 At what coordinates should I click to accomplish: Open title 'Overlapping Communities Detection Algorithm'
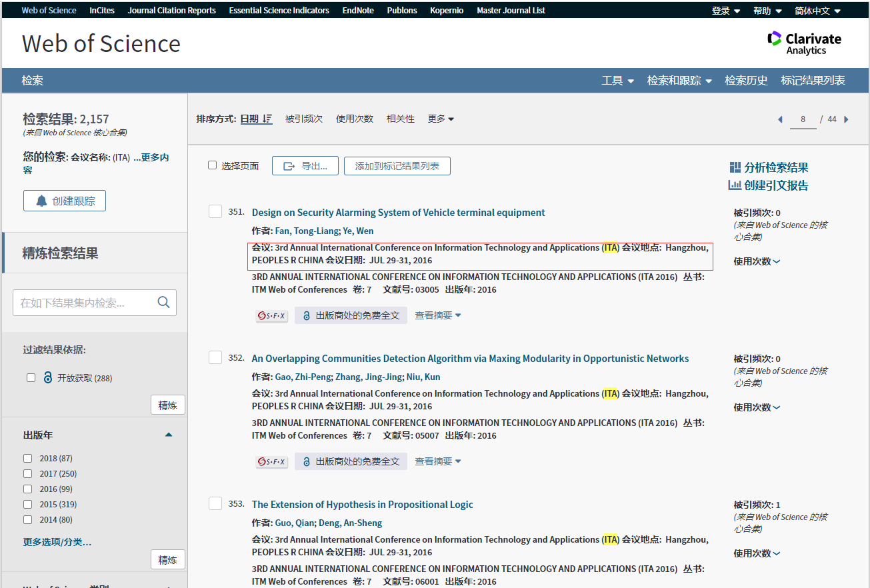coord(470,359)
